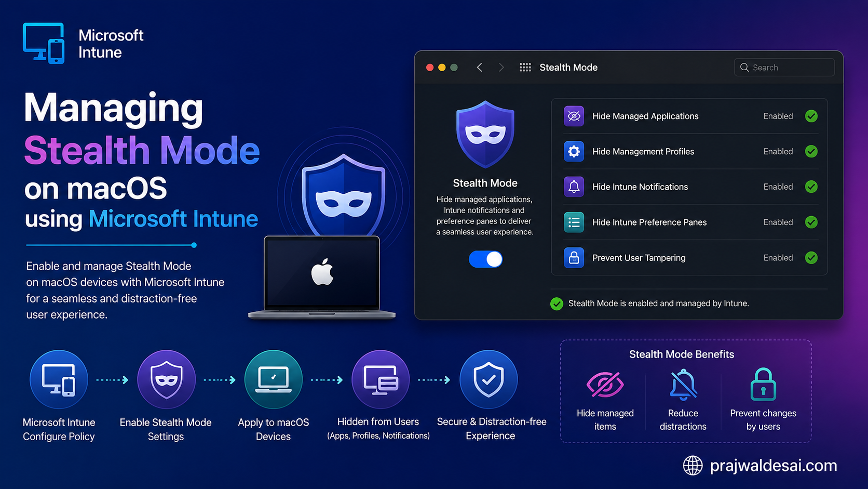This screenshot has width=868, height=489.
Task: Click the search magnifier icon
Action: coord(744,68)
